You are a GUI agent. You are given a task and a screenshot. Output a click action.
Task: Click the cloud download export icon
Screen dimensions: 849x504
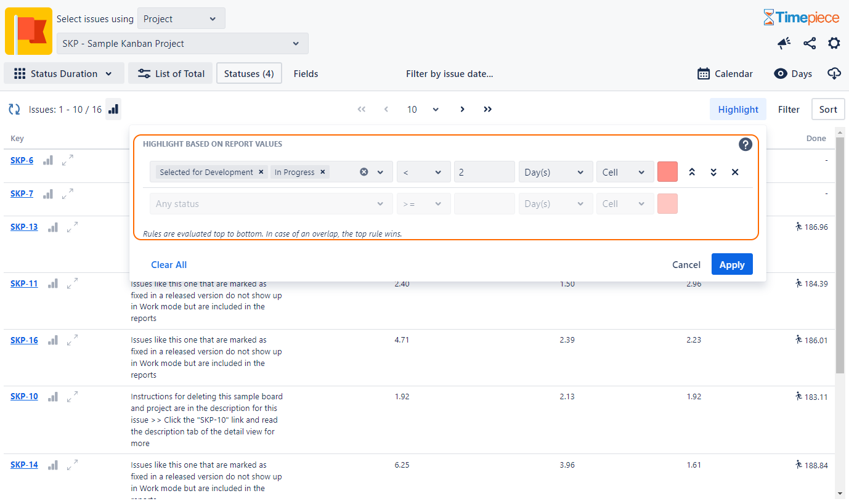pos(834,74)
